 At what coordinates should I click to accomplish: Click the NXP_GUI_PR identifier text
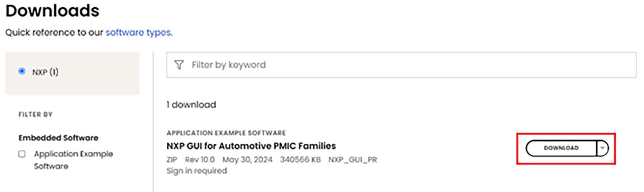click(x=353, y=159)
